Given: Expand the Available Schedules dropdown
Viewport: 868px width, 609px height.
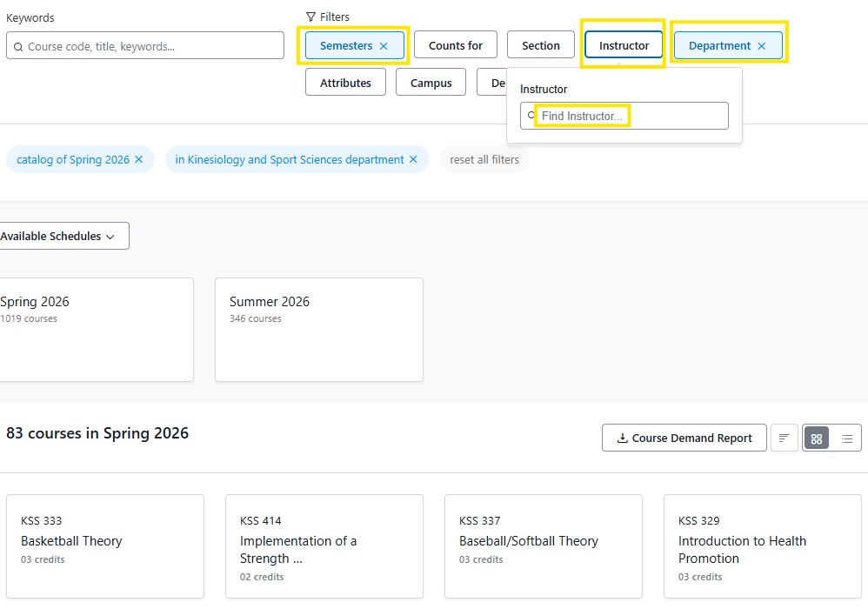Looking at the screenshot, I should tap(63, 236).
